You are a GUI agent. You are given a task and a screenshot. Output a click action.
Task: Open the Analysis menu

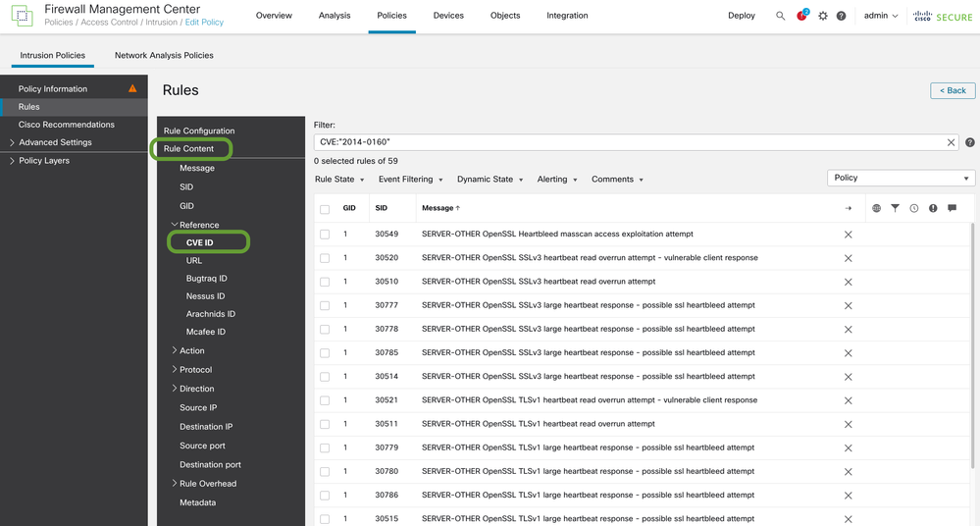pyautogui.click(x=335, y=16)
